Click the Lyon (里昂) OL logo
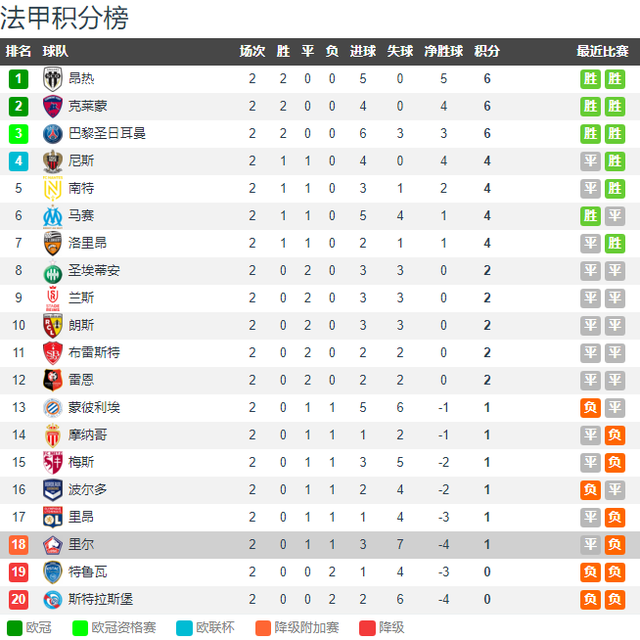 coord(53,517)
